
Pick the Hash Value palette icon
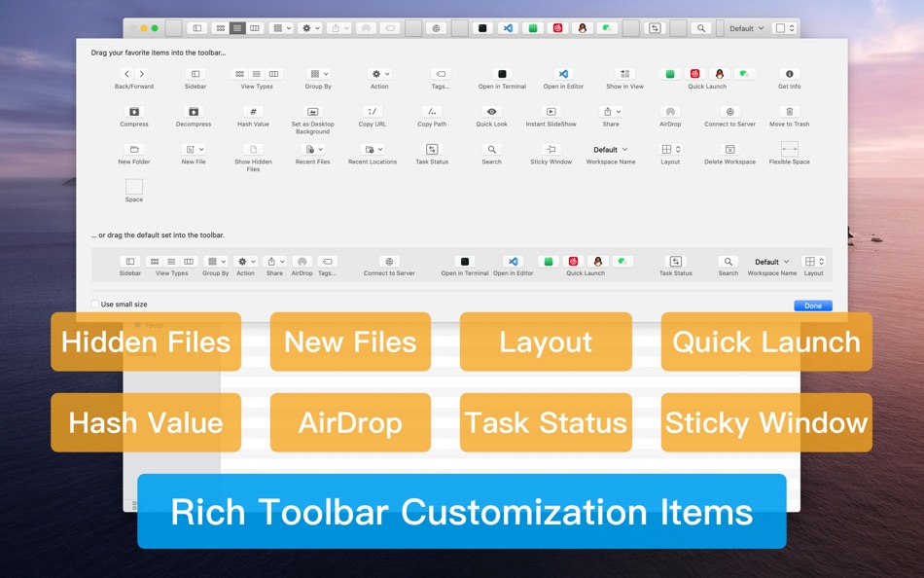[x=253, y=112]
